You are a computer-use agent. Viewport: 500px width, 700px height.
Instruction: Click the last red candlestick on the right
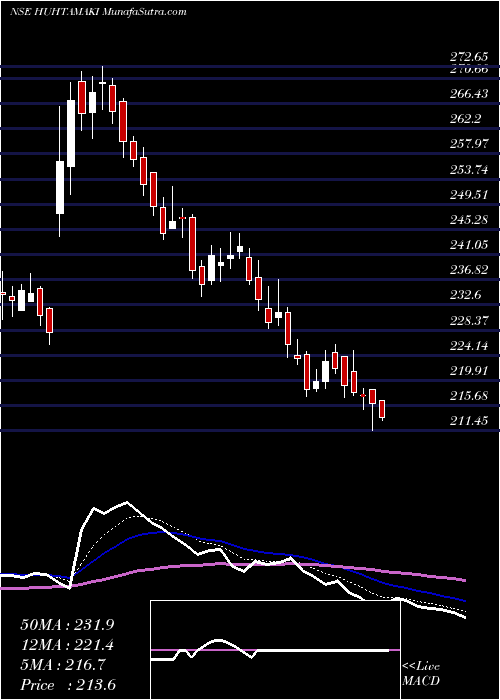pos(382,410)
